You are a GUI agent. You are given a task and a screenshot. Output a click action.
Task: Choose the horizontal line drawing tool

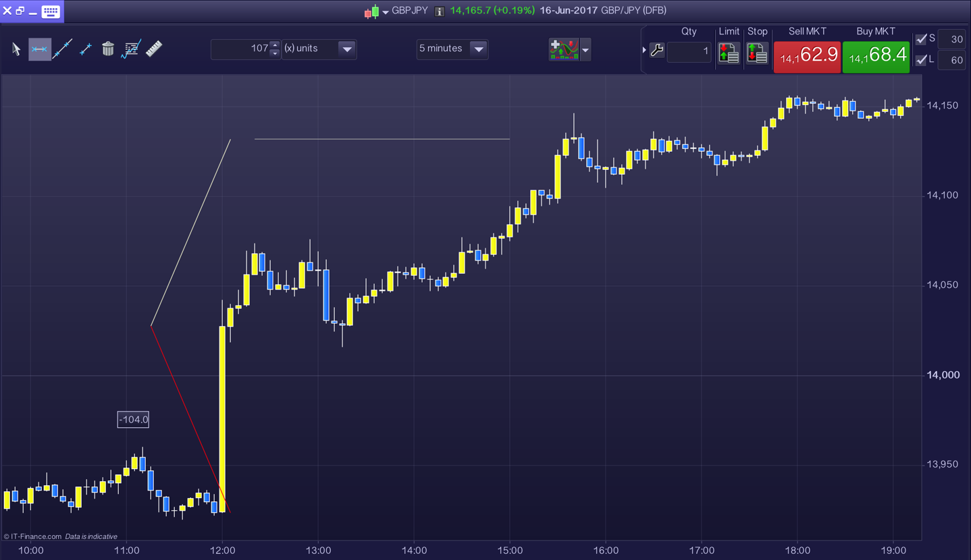(x=40, y=49)
